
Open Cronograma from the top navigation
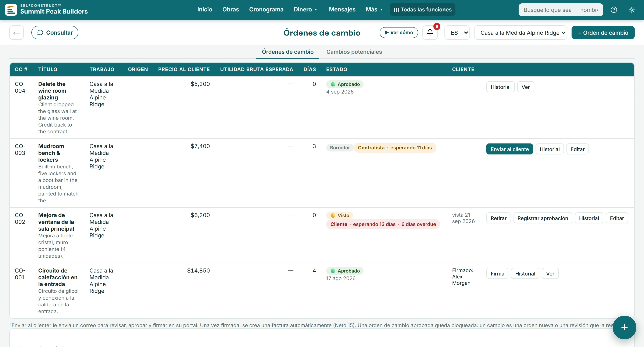click(266, 10)
